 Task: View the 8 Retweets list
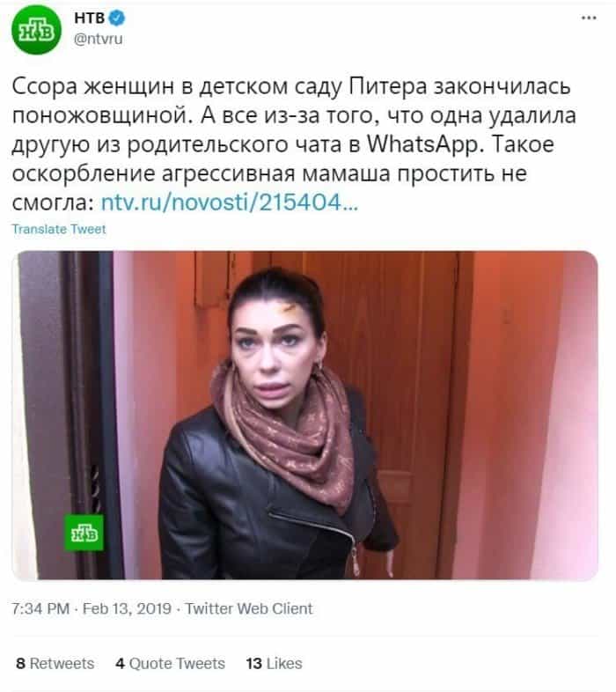55,663
